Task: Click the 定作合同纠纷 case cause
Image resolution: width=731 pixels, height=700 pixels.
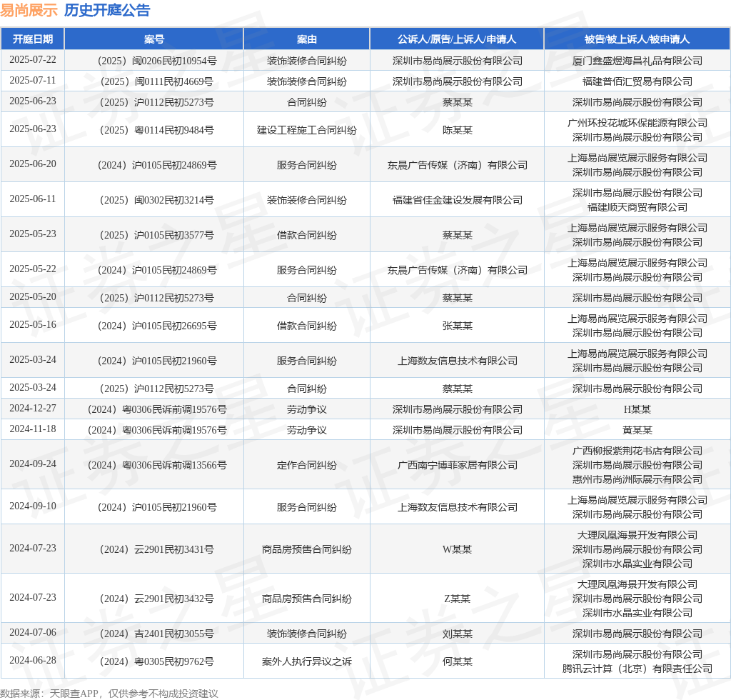Action: (x=307, y=465)
